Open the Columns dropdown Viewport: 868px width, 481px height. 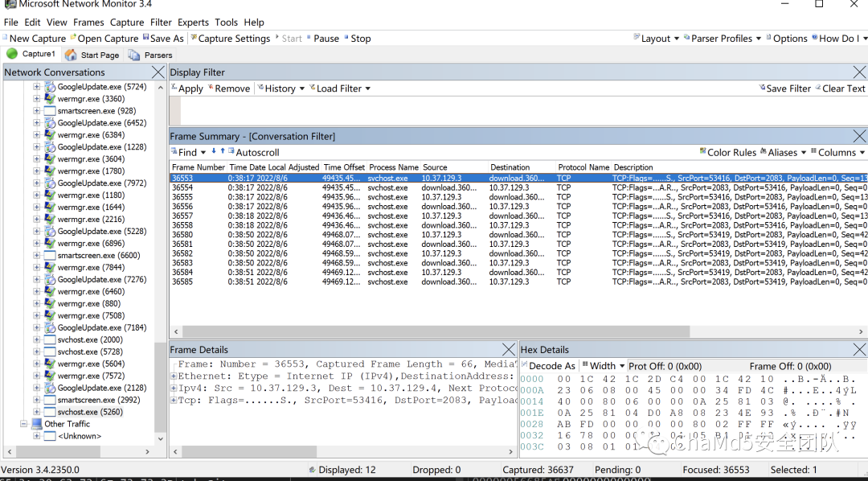tap(837, 152)
